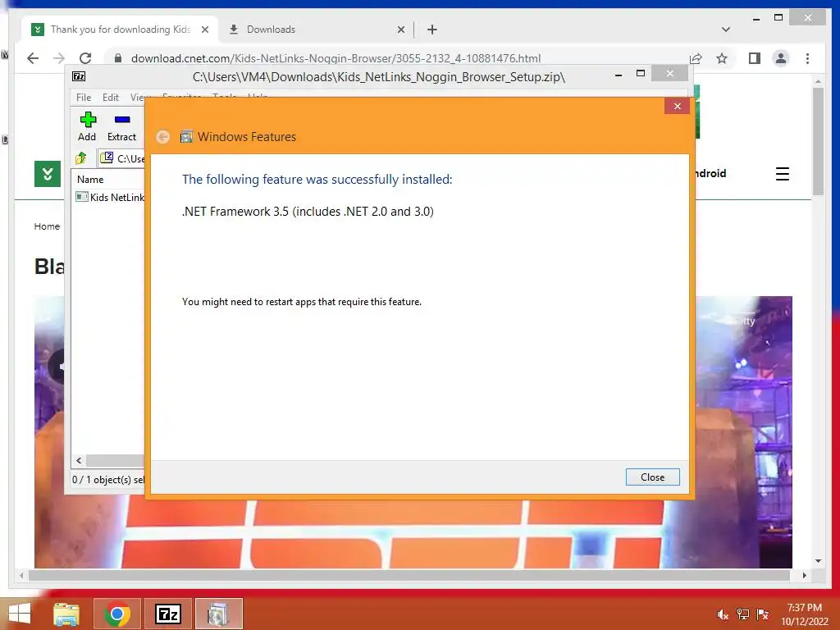This screenshot has width=840, height=630.
Task: Open the Edit menu in 7-Zip
Action: pyautogui.click(x=111, y=97)
